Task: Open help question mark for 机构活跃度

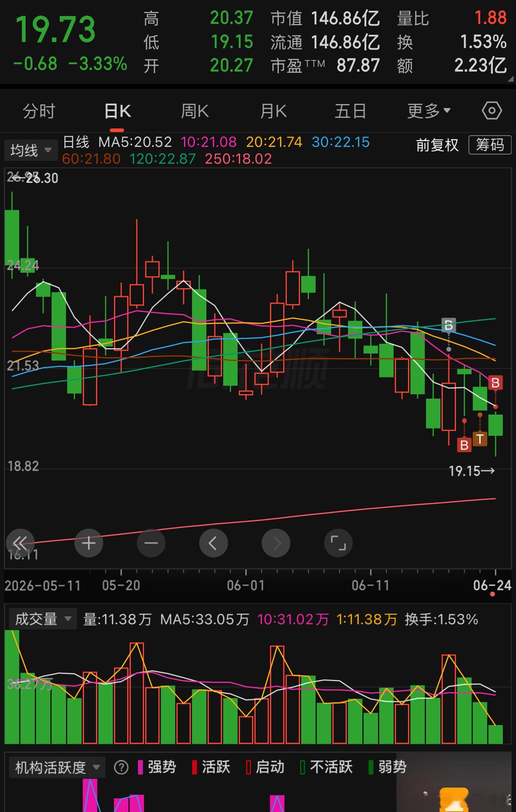Action: [121, 767]
